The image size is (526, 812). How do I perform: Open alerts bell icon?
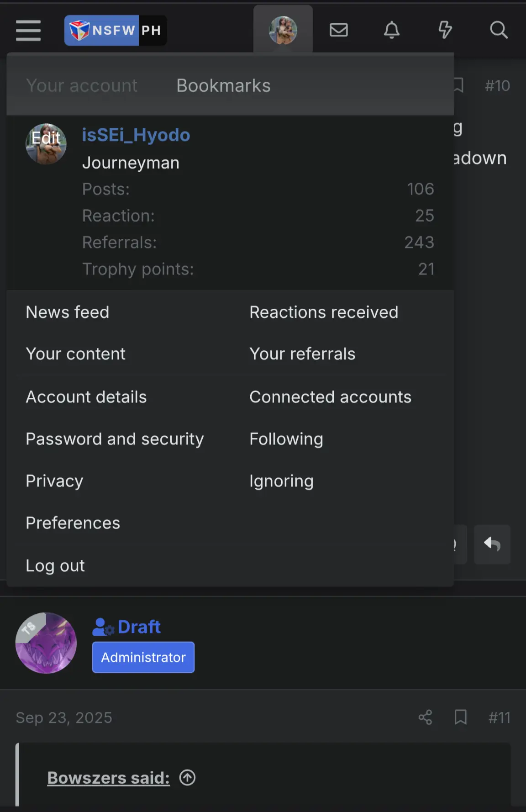(392, 30)
